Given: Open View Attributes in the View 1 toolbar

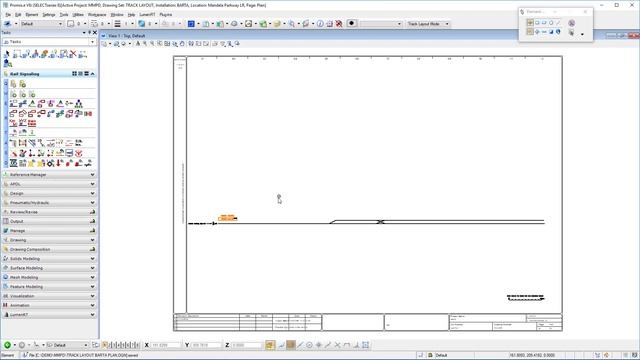Looking at the screenshot, I should pyautogui.click(x=105, y=44).
